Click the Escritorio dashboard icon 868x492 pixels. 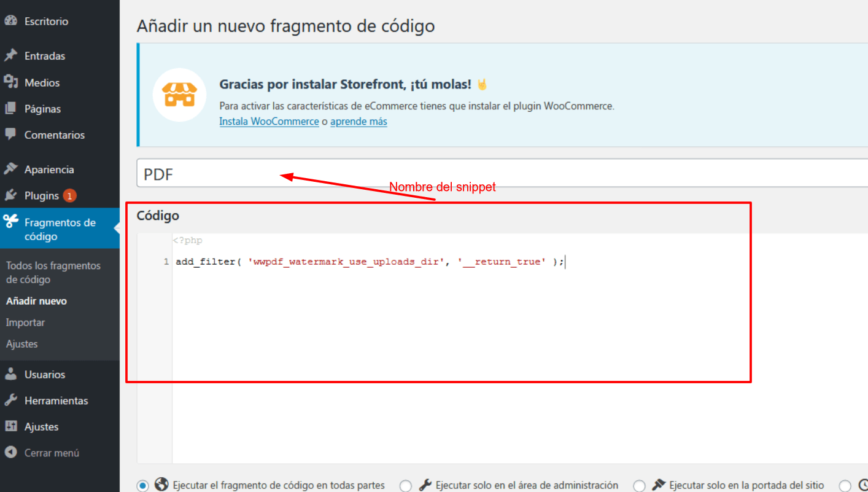[10, 21]
